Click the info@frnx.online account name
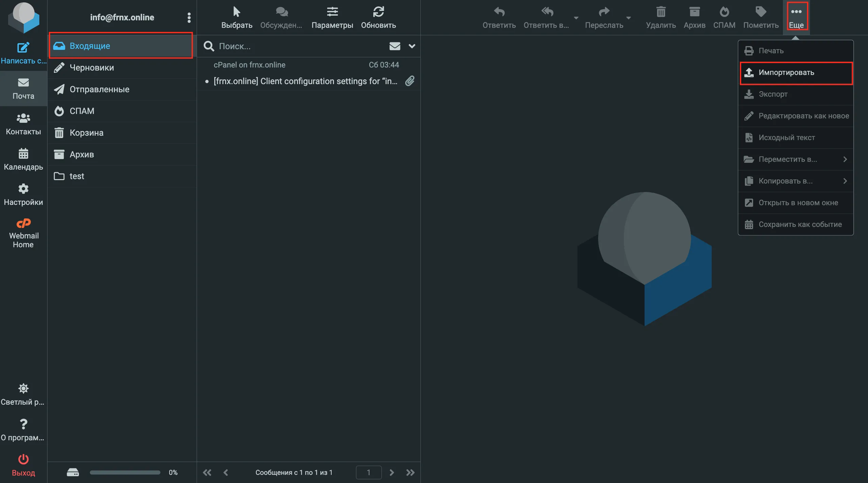 (122, 17)
